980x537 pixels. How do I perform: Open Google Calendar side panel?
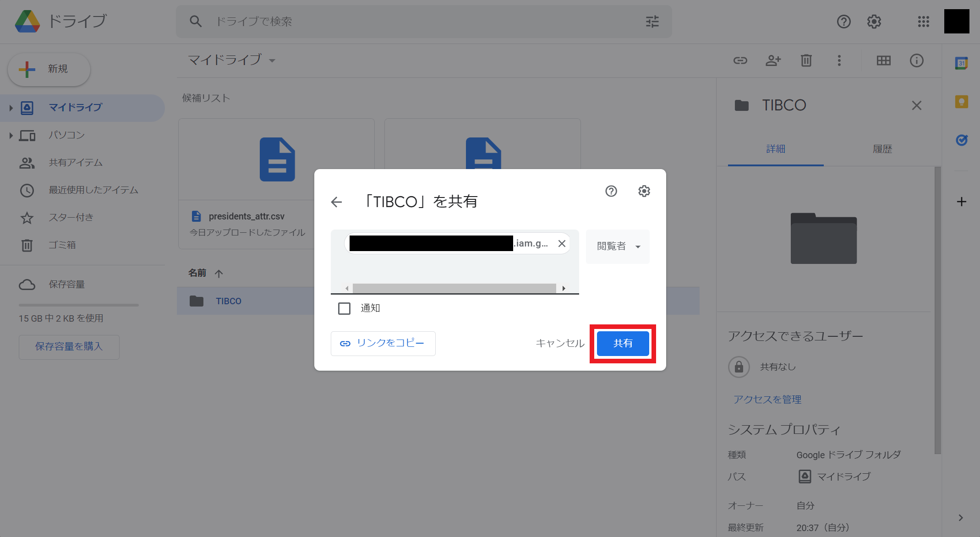pyautogui.click(x=962, y=63)
